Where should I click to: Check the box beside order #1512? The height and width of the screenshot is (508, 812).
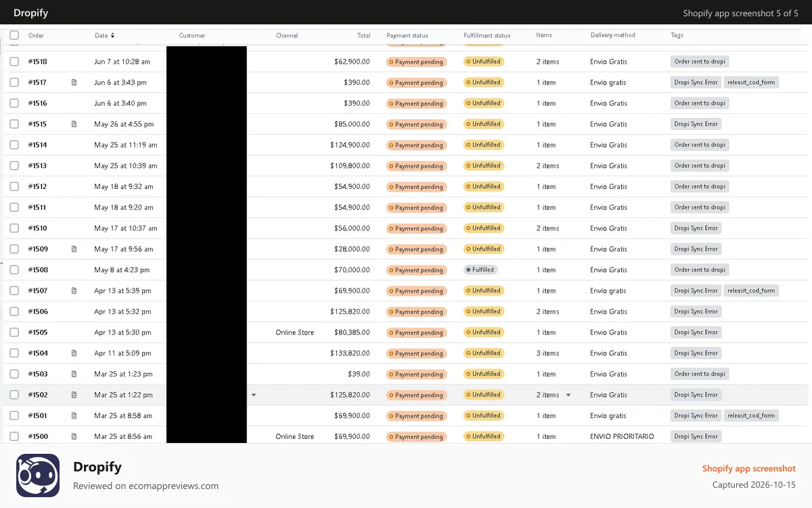click(x=14, y=186)
